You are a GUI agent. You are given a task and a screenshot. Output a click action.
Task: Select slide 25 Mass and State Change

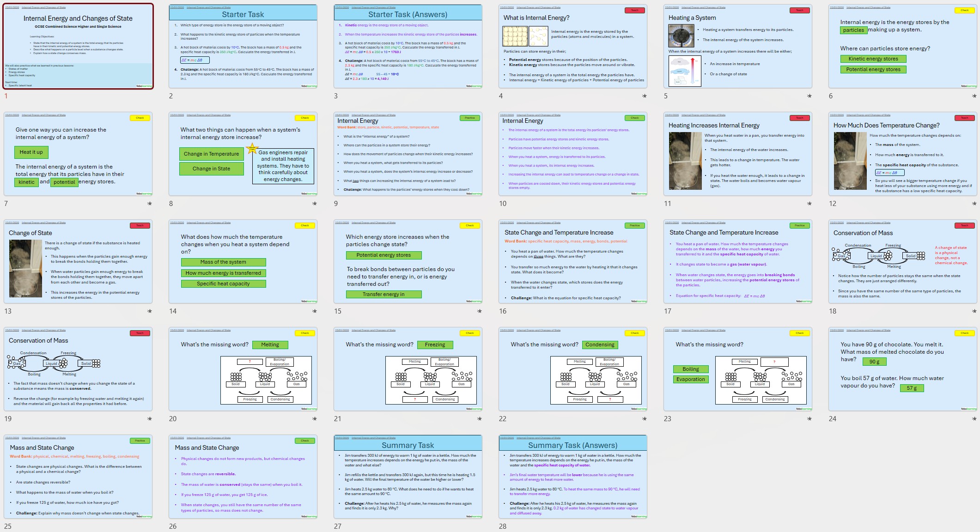[78, 477]
